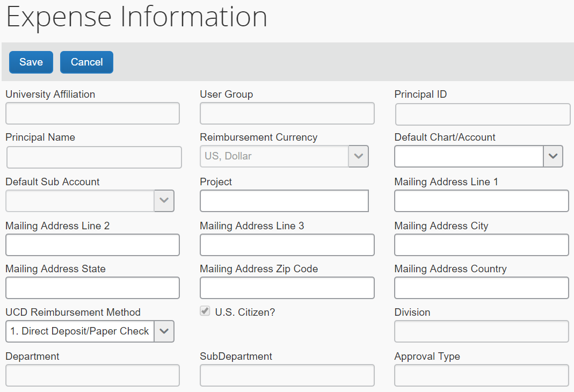Screen dimensions: 574x392
Task: Click the Expense Information heading
Action: (137, 17)
